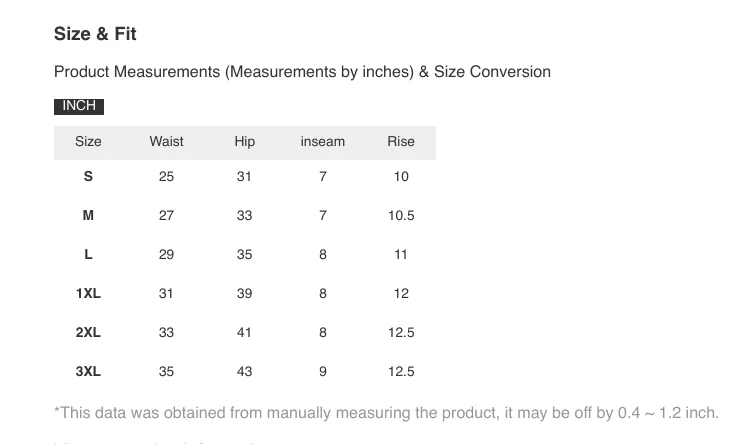Image resolution: width=736 pixels, height=444 pixels.
Task: Click the Rise column header
Action: click(401, 142)
